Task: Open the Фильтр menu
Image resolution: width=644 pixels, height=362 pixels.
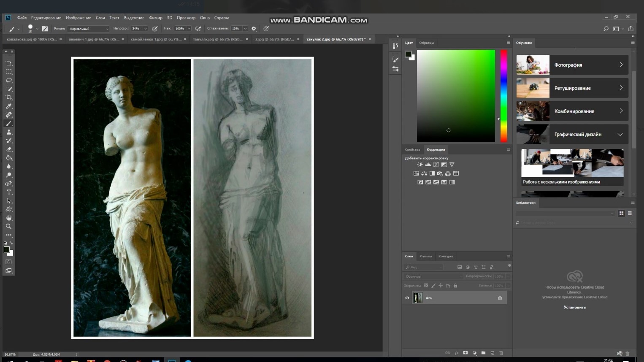Action: coord(156,18)
